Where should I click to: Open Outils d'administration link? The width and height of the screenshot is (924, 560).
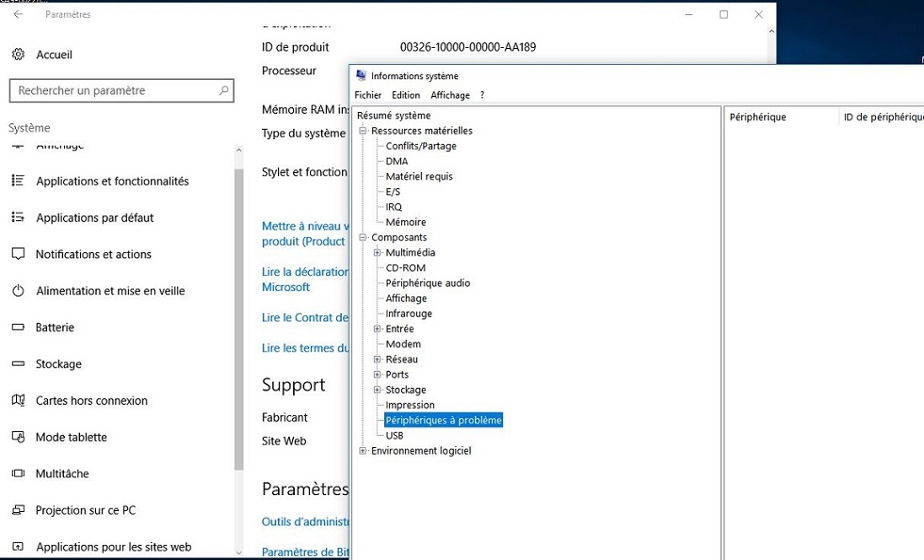pos(305,521)
